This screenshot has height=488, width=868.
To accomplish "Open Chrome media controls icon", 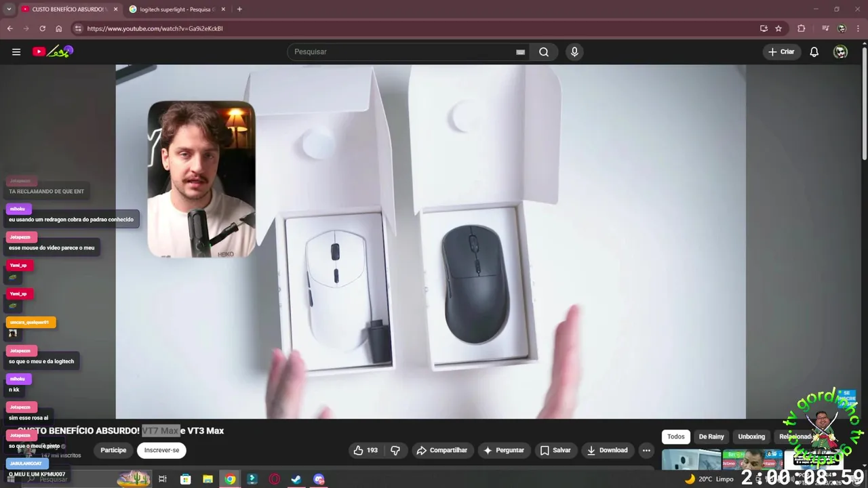I will [825, 28].
